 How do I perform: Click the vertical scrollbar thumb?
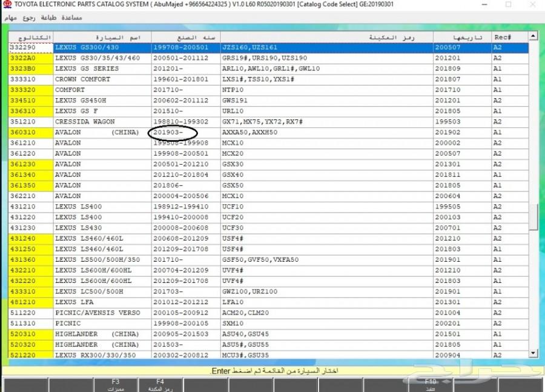click(x=532, y=217)
